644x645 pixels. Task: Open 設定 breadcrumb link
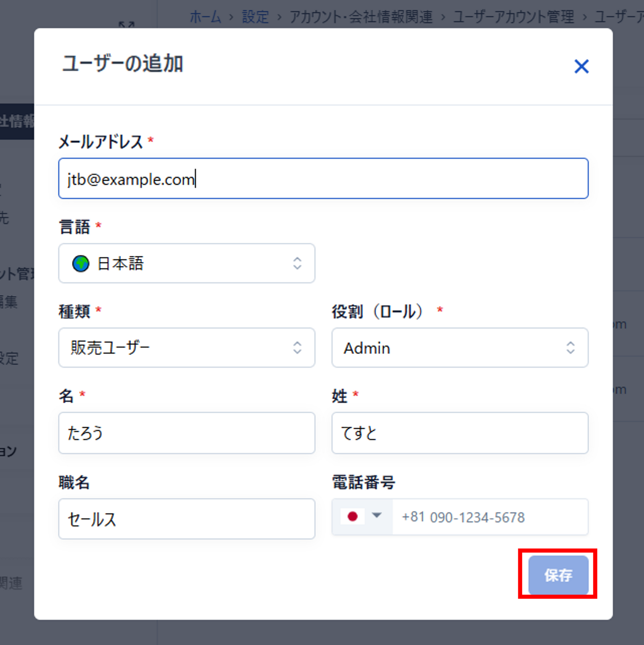coord(255,17)
